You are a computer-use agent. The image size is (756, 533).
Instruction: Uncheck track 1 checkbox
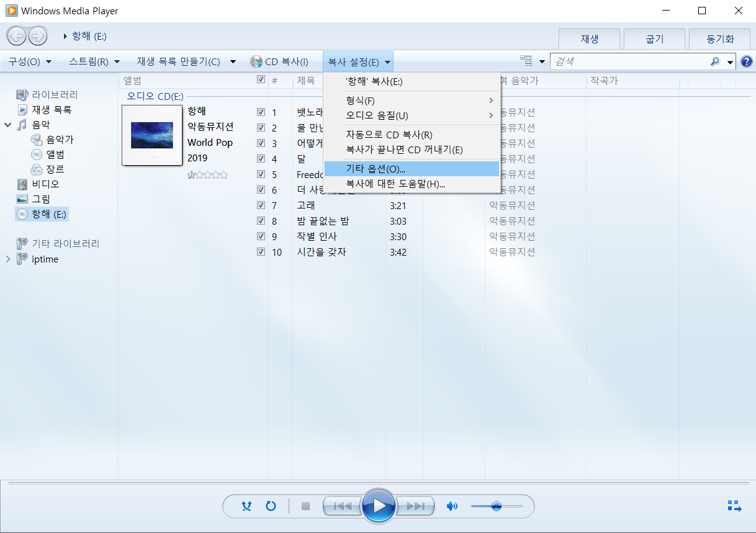point(261,112)
